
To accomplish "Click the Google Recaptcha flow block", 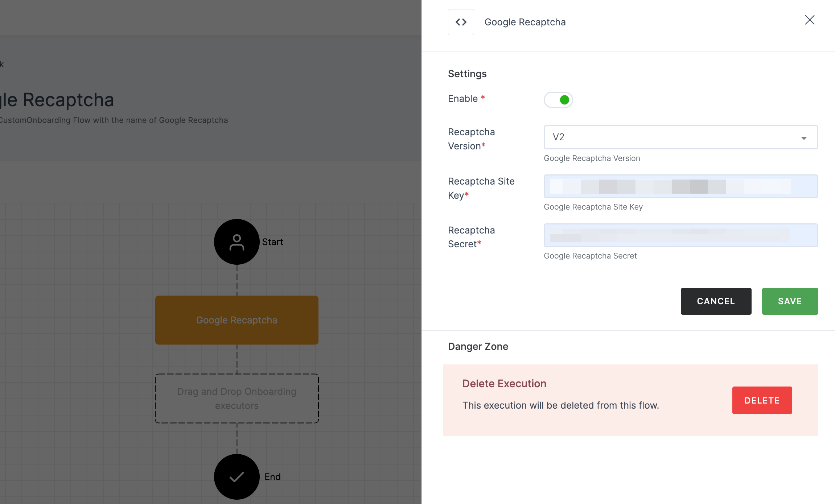I will point(237,320).
